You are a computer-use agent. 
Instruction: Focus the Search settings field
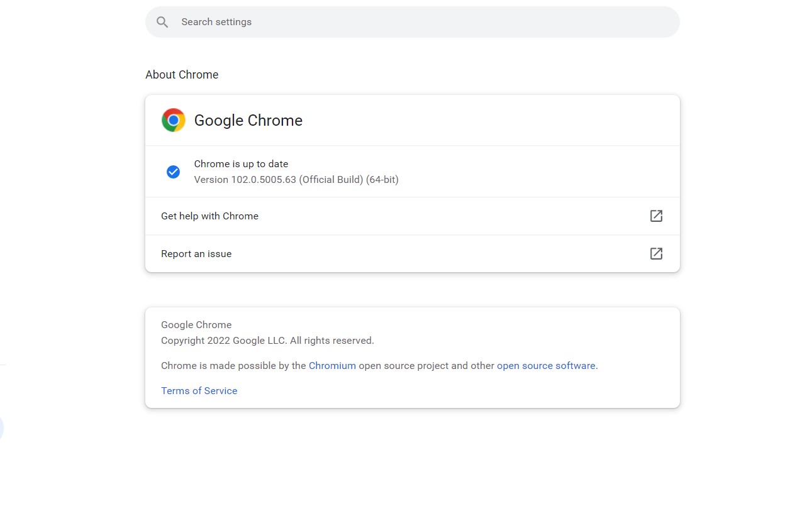[x=412, y=22]
